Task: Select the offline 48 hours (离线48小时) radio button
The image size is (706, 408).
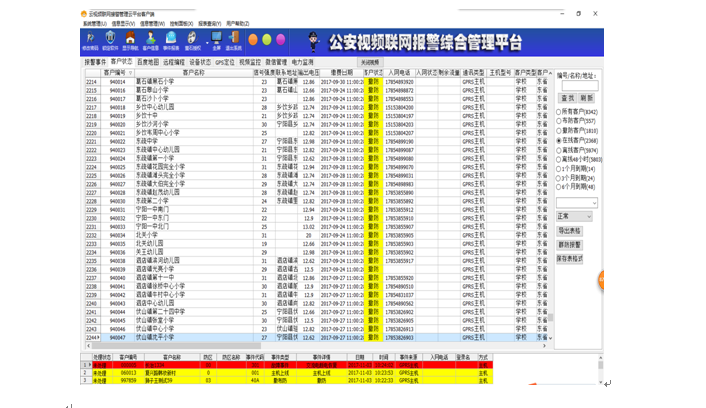Action: pos(559,159)
